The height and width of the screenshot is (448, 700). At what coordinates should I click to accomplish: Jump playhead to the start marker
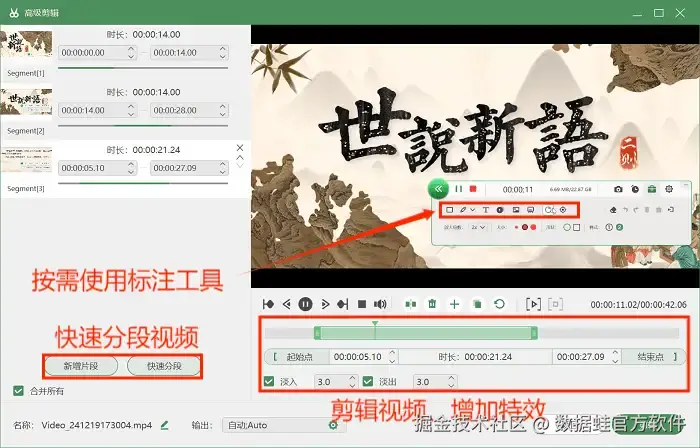point(268,304)
